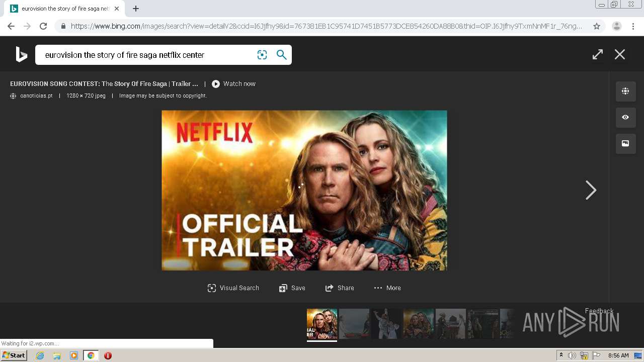The image size is (644, 362).
Task: Open Bing home via the logo
Action: [x=21, y=54]
